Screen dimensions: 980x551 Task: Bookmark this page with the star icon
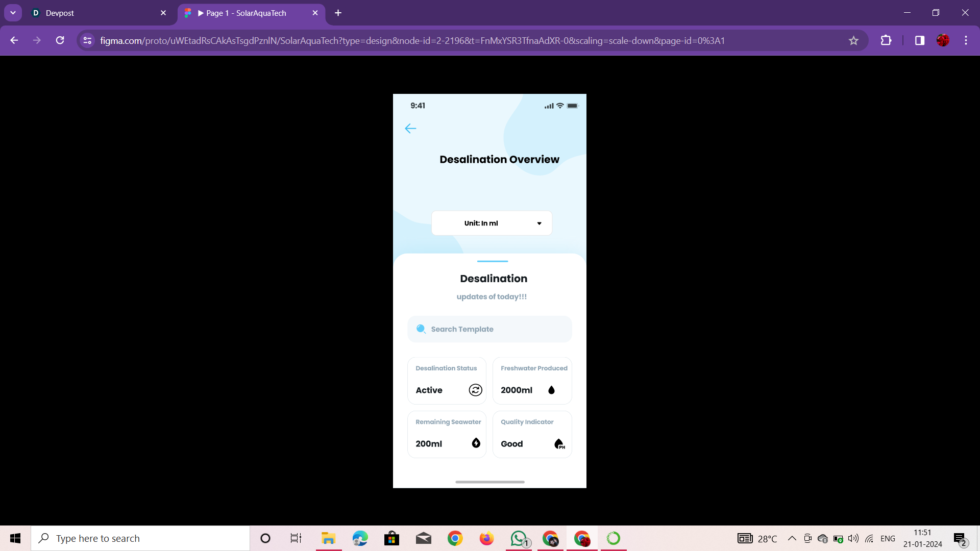(x=853, y=41)
